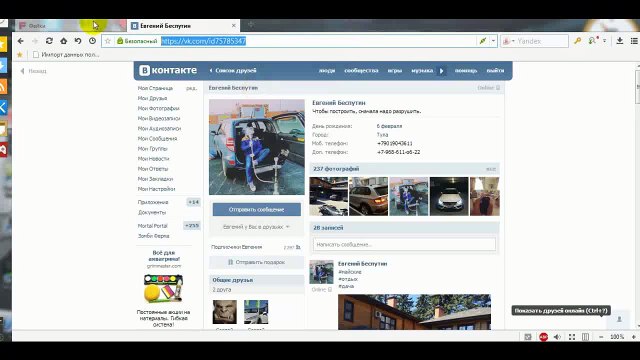Viewport: 640px width, 360px height.
Task: Open the люди header menu item
Action: (x=327, y=71)
